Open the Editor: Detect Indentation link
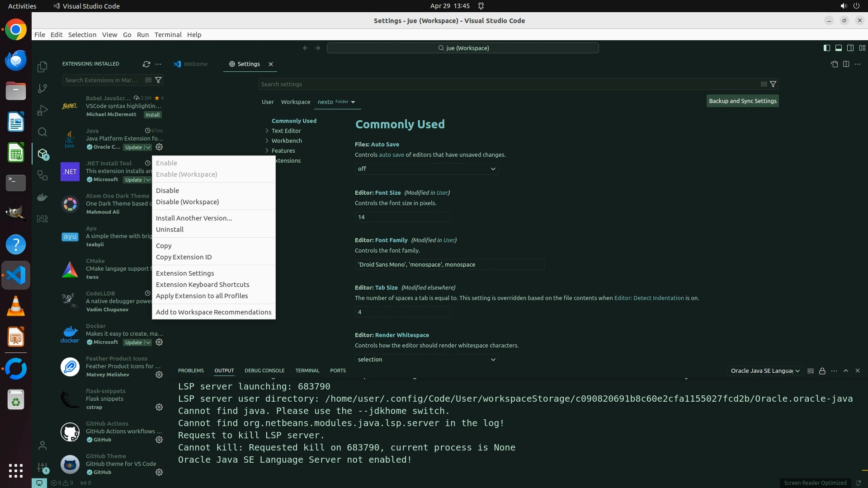Viewport: 868px width, 488px height. [649, 298]
